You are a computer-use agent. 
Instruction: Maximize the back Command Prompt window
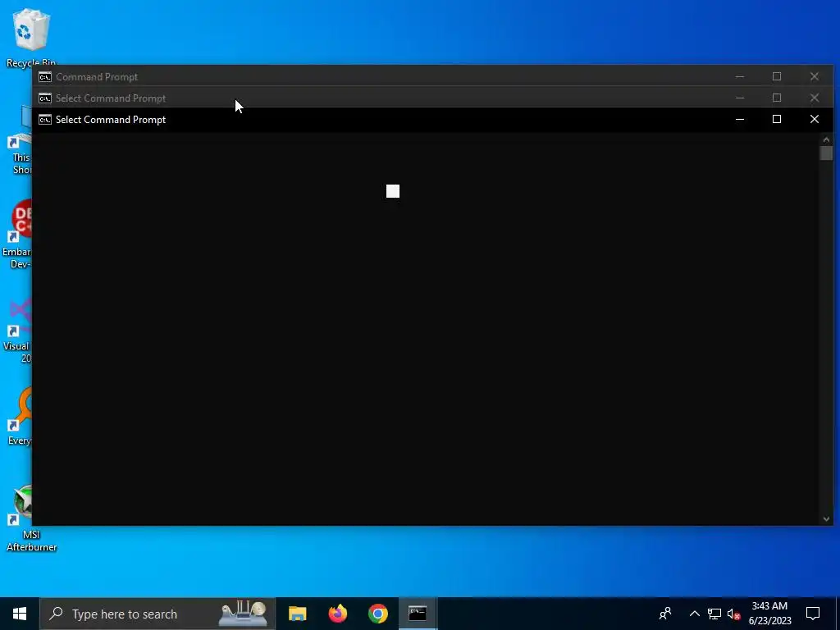tap(777, 76)
